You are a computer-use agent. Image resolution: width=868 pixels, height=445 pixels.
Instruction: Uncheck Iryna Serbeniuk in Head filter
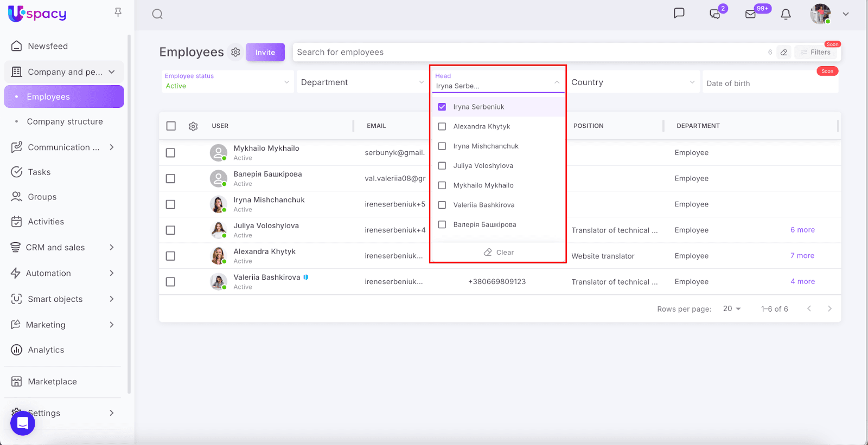point(442,107)
